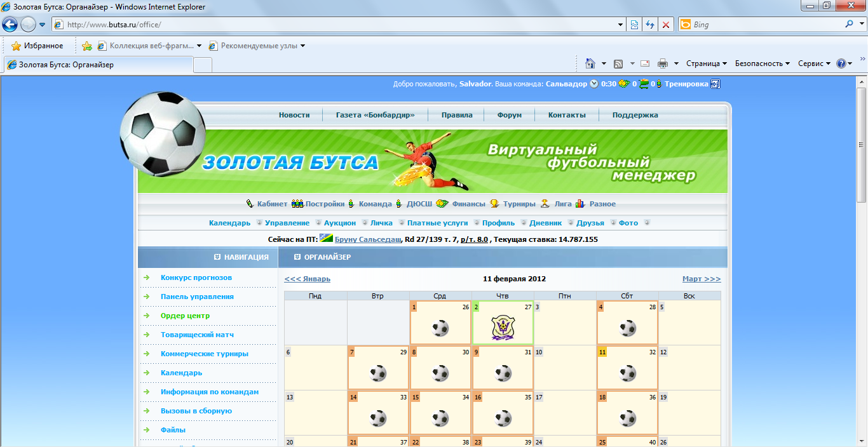Click the browser Forward arrow button
This screenshot has width=868, height=447.
(x=28, y=25)
